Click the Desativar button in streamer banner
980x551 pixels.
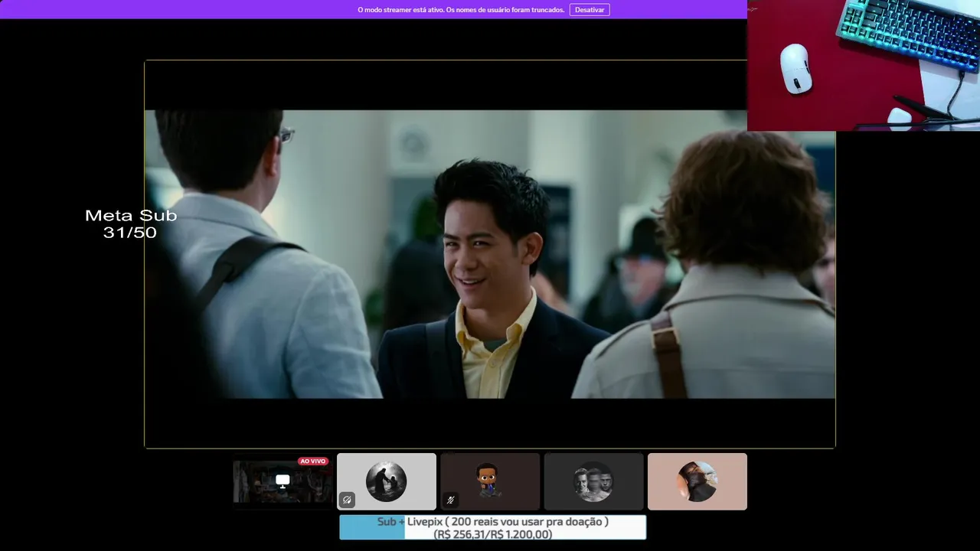pyautogui.click(x=590, y=10)
